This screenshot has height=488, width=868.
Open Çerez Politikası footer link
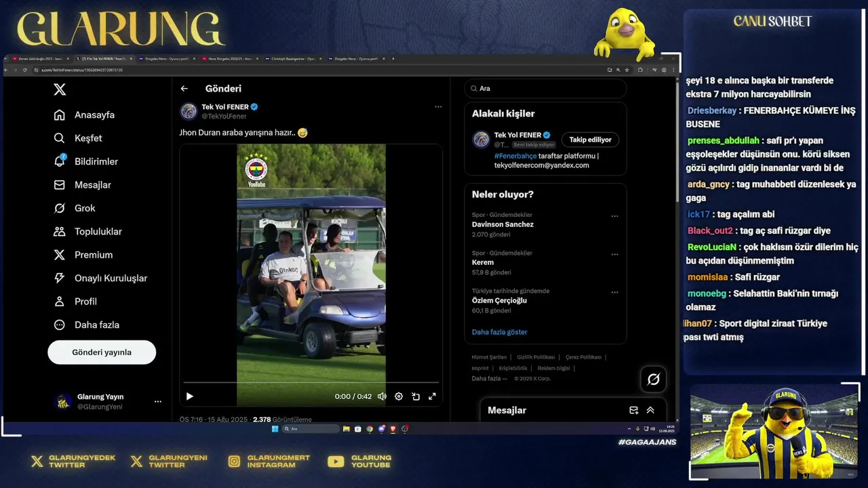click(x=583, y=357)
